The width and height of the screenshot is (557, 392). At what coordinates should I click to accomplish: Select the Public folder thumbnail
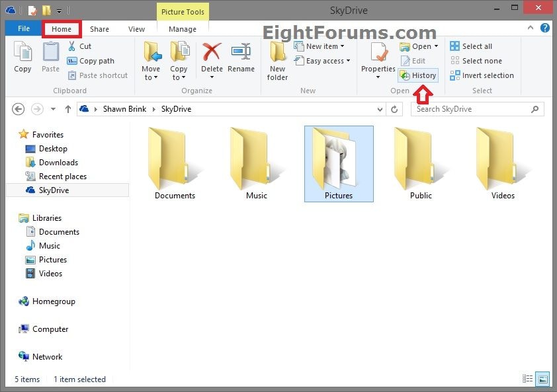click(x=421, y=164)
